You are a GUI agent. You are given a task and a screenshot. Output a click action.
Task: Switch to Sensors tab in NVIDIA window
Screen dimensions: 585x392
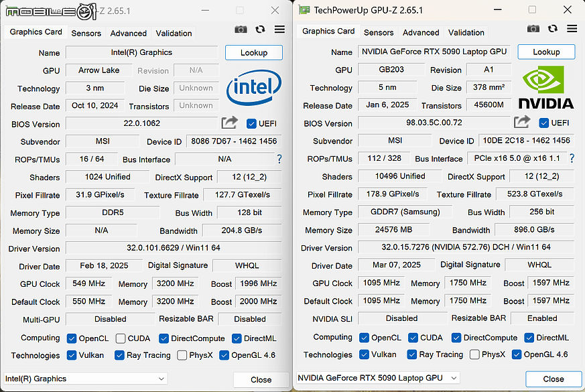click(x=379, y=32)
